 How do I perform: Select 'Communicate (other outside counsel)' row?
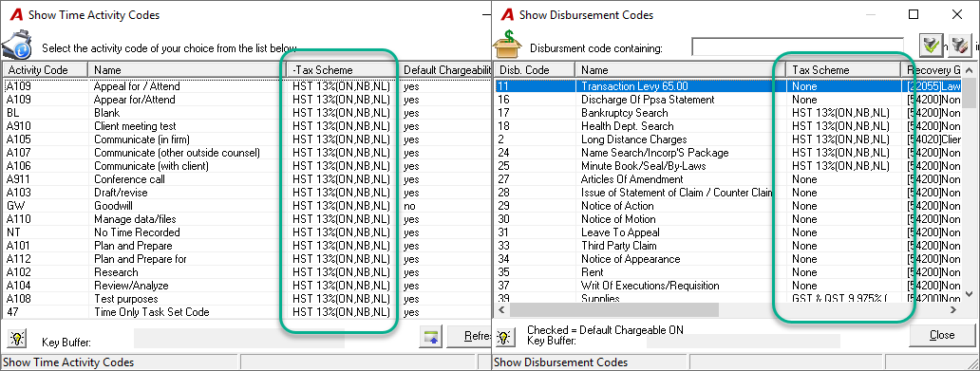(x=248, y=153)
